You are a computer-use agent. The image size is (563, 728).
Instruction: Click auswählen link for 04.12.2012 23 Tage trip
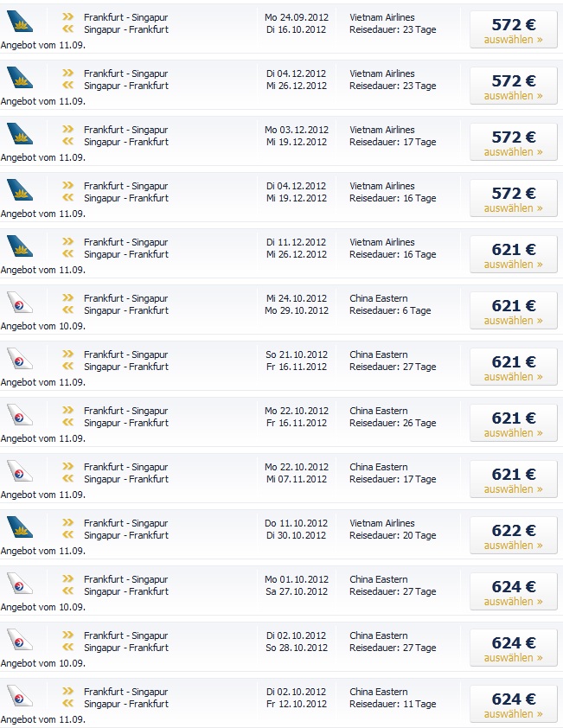[x=514, y=96]
